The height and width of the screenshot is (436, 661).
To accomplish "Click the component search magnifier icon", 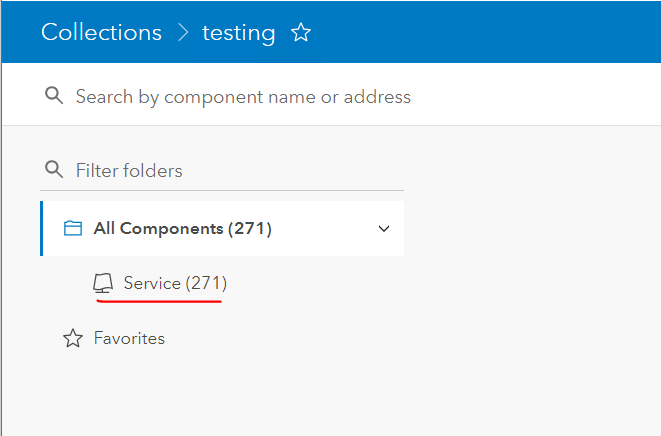I will [54, 96].
